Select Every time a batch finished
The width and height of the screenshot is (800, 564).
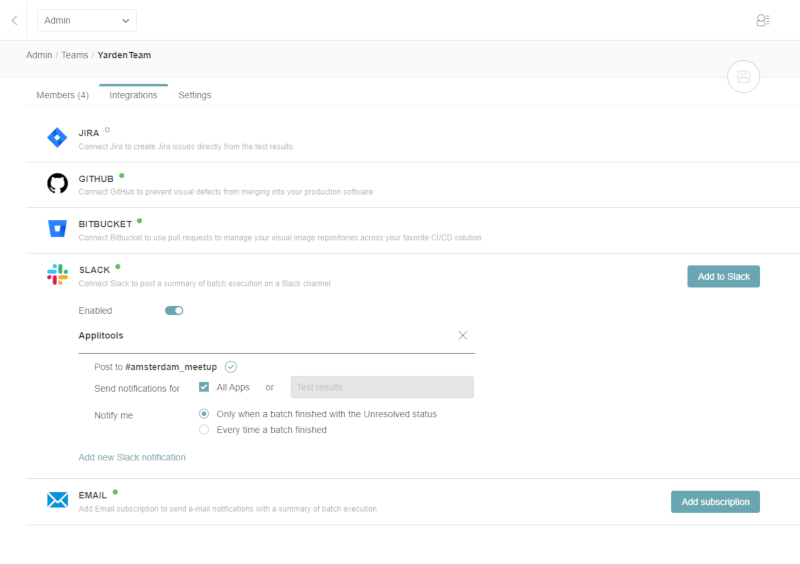pyautogui.click(x=204, y=430)
